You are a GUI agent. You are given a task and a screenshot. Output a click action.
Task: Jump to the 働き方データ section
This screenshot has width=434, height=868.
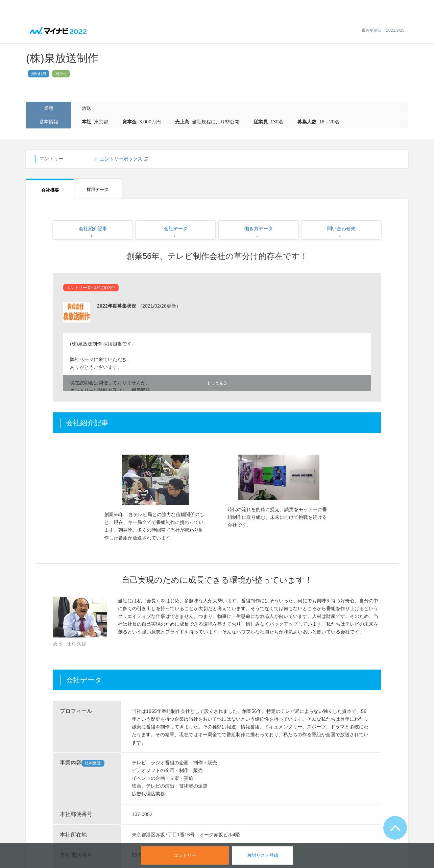pos(258,230)
